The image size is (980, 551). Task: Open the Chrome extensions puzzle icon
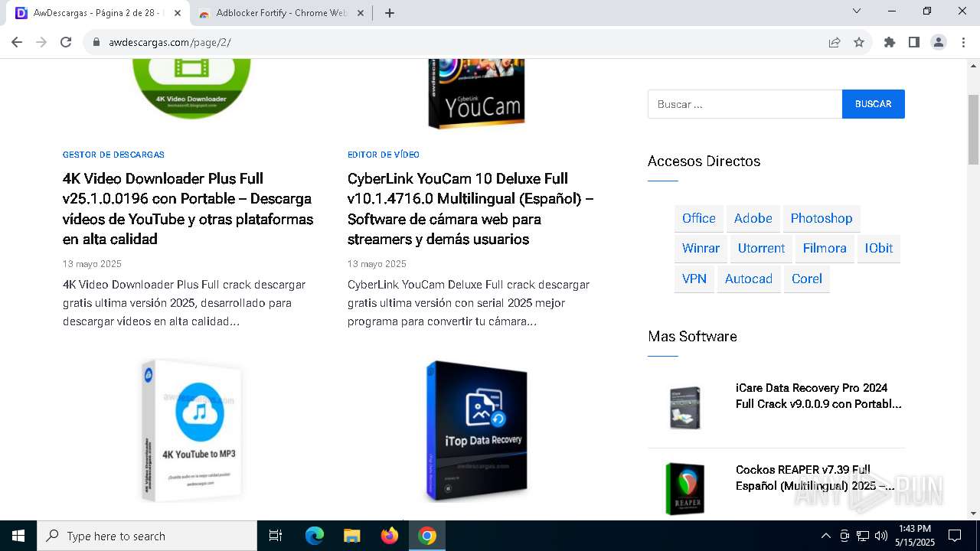tap(890, 42)
